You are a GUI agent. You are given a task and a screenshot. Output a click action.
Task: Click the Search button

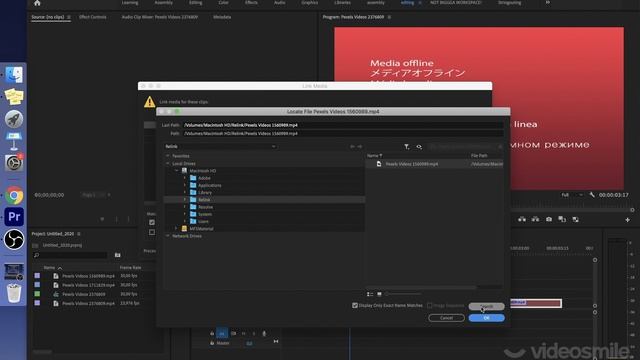(487, 306)
